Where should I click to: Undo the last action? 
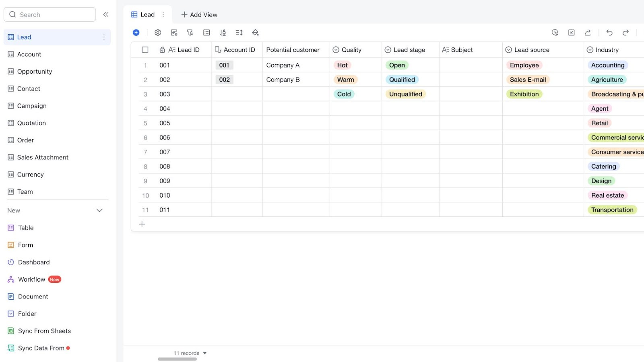point(609,33)
